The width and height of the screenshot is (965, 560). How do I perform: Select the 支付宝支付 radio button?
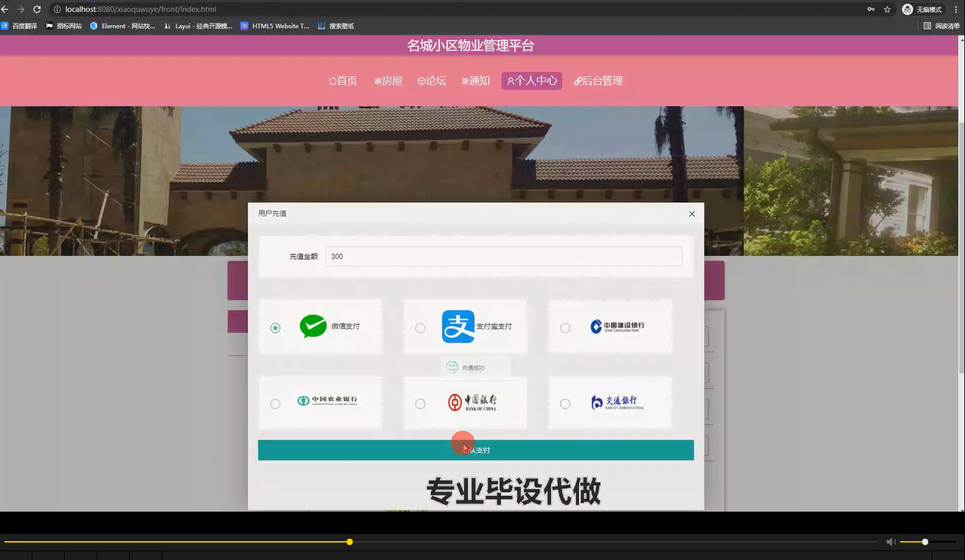[420, 327]
